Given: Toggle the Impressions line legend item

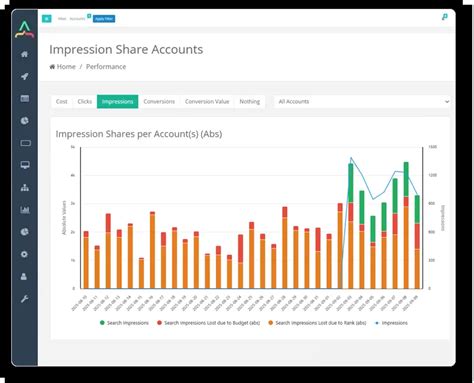Looking at the screenshot, I should tap(391, 323).
